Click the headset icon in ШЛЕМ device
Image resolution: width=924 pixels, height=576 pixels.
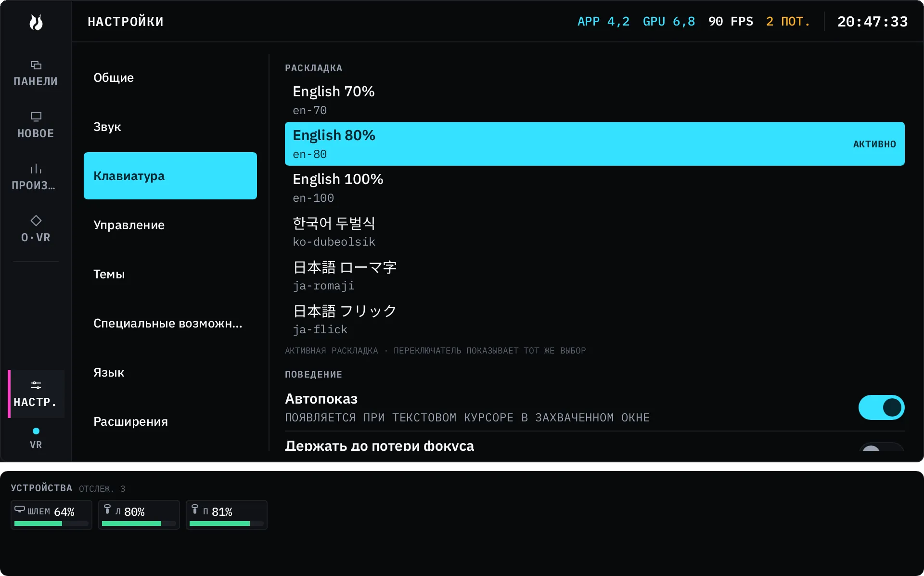pyautogui.click(x=20, y=509)
